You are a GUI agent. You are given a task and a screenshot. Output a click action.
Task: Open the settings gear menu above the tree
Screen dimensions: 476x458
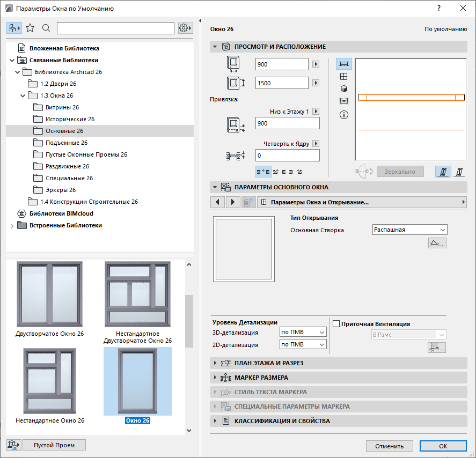[185, 27]
